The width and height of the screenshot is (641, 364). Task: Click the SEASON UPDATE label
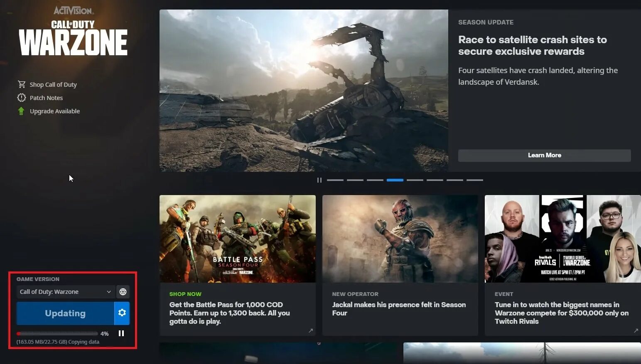click(x=486, y=22)
